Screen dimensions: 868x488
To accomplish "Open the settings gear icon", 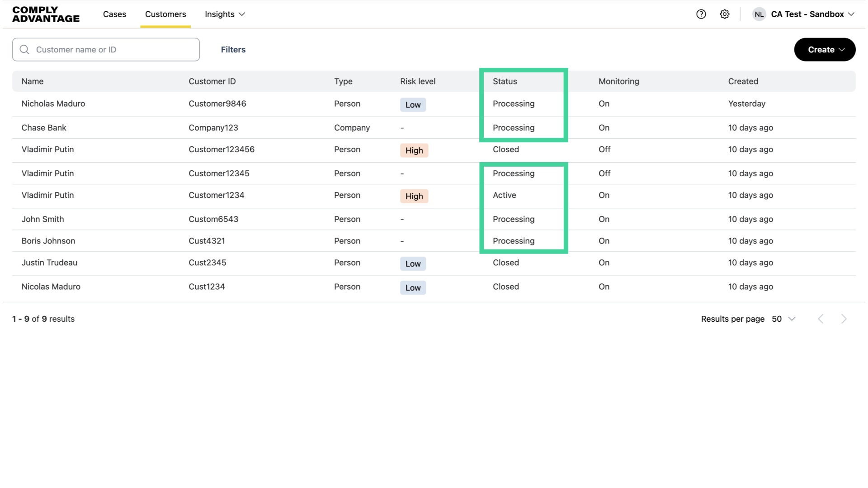I will [x=725, y=14].
